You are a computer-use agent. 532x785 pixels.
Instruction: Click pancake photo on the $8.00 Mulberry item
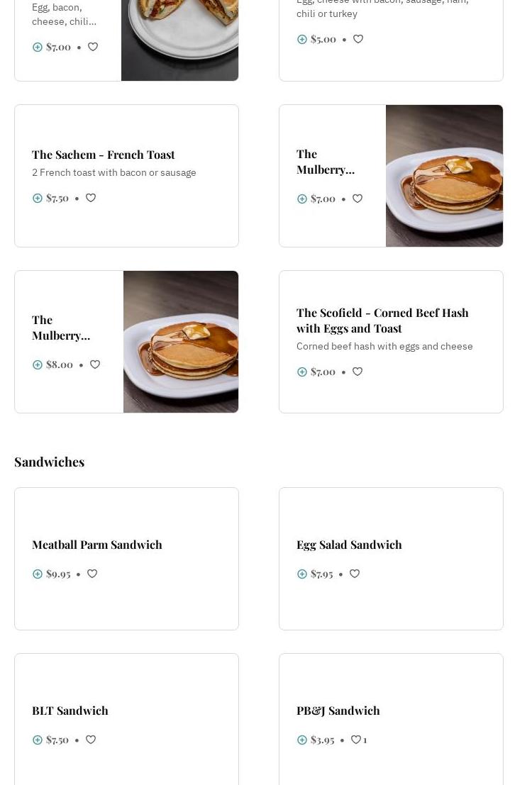pos(181,342)
